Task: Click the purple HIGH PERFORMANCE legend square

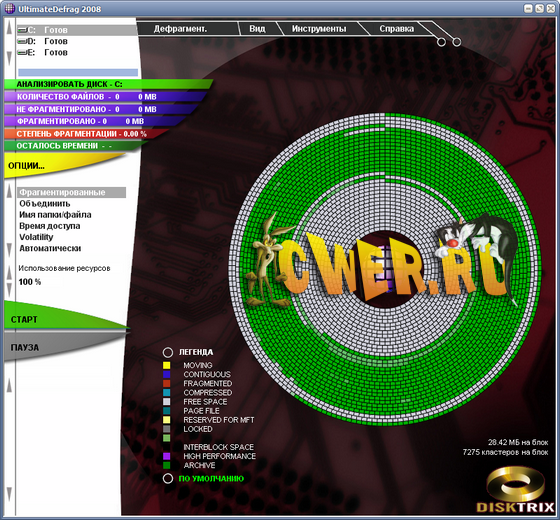Action: [166, 456]
